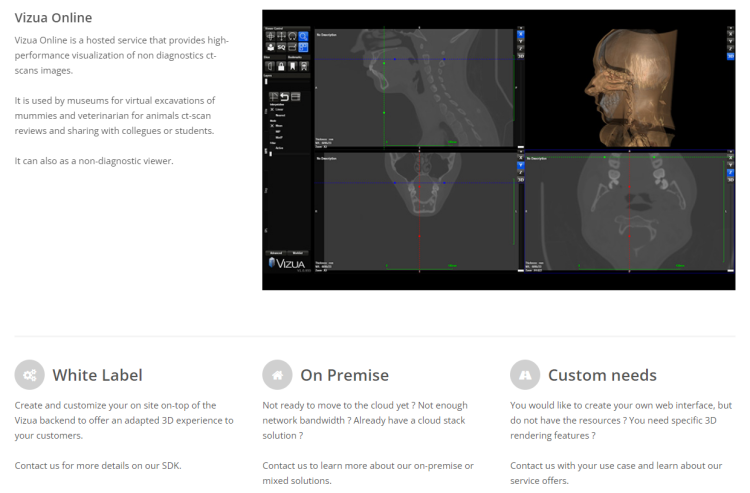This screenshot has width=750, height=493.
Task: Click the house icon beside On Premise
Action: pos(277,375)
